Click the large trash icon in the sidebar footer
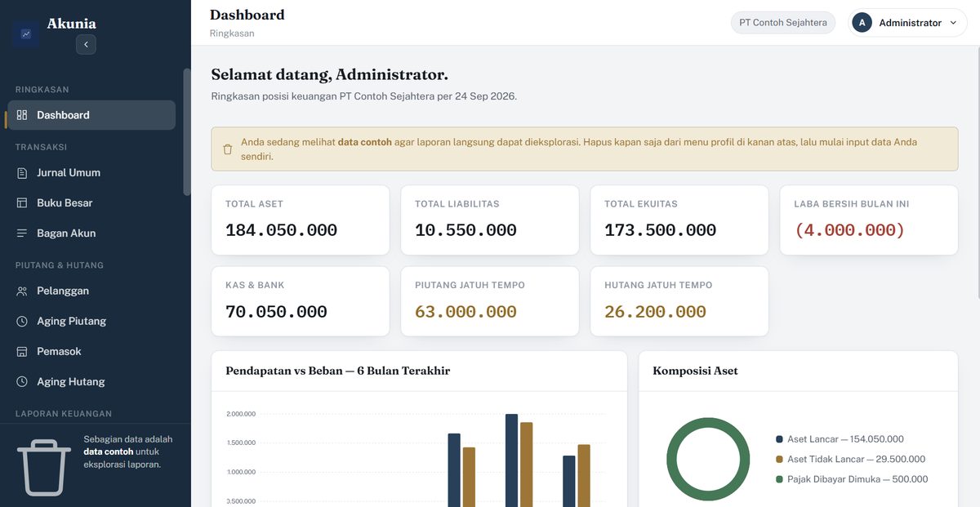The image size is (980, 507). [x=44, y=467]
